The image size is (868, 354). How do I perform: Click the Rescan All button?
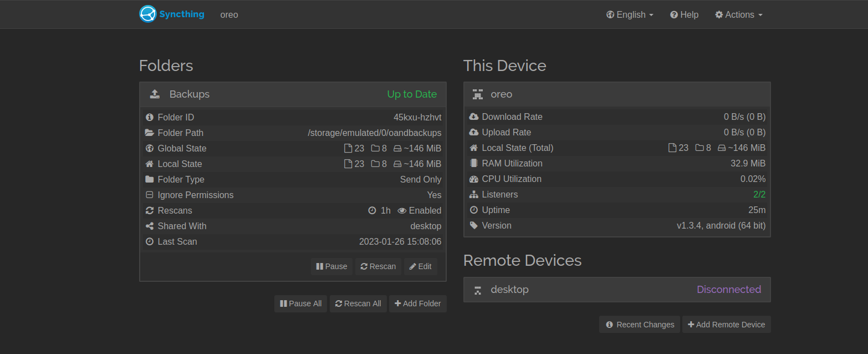point(358,304)
